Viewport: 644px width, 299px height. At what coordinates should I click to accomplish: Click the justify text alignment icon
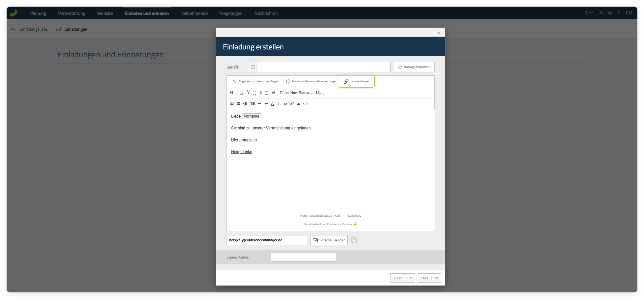click(x=273, y=93)
